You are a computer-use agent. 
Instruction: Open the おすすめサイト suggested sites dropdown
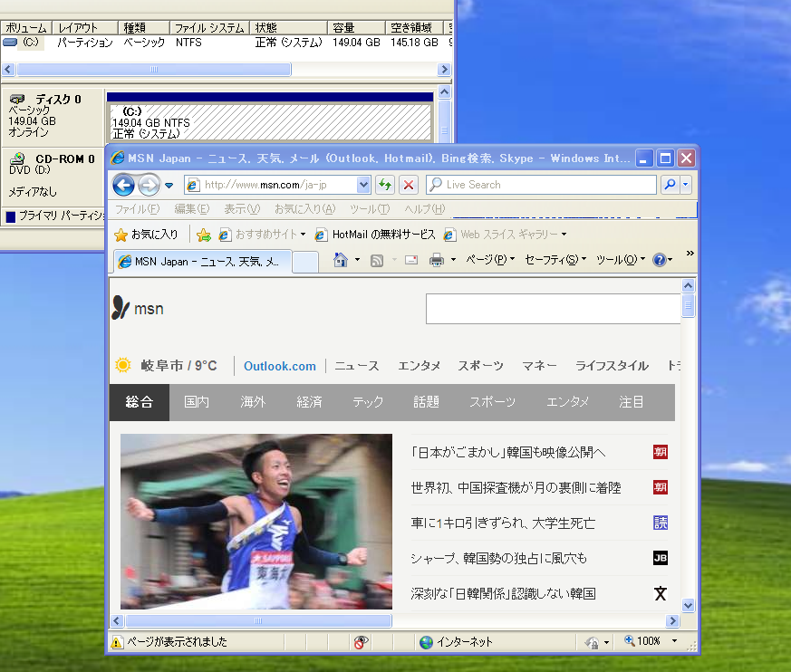pos(263,235)
